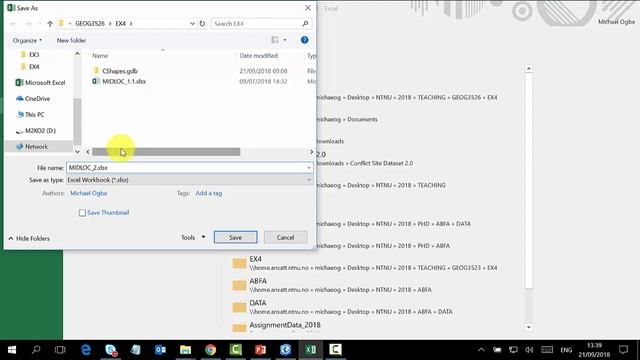Select EX3 in the navigation pane
Viewport: 640px width, 360px height.
click(34, 54)
